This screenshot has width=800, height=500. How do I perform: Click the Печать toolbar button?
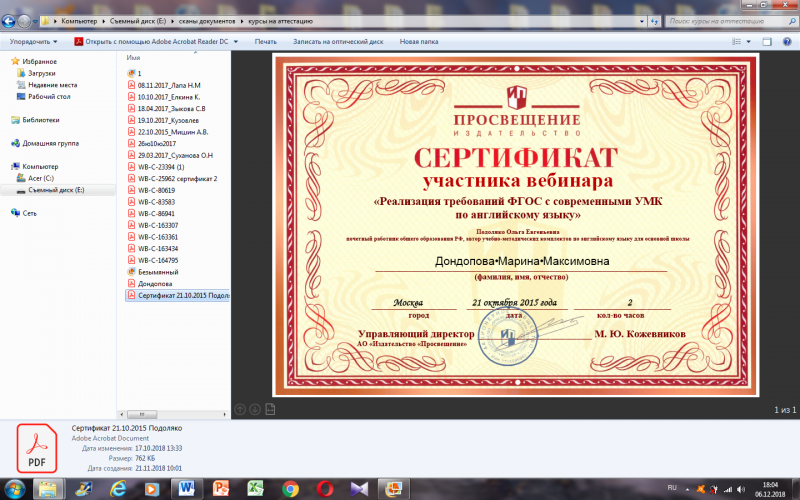click(x=265, y=42)
